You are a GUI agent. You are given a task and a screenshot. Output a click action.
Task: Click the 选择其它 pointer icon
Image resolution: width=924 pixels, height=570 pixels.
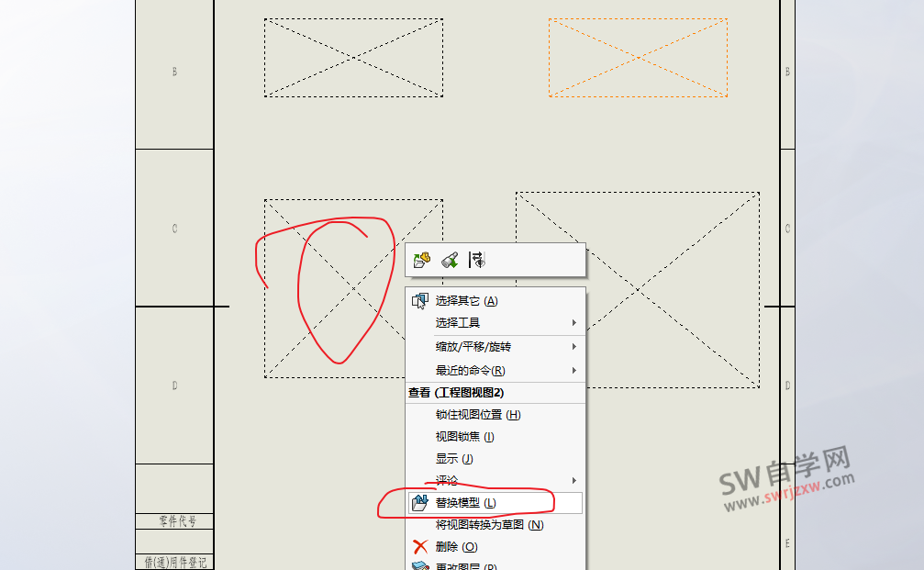coord(419,299)
